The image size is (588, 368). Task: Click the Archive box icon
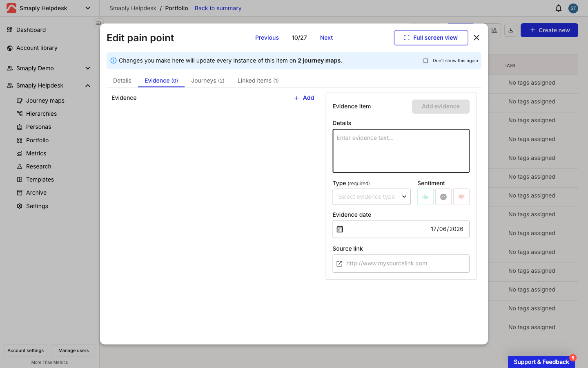[20, 193]
